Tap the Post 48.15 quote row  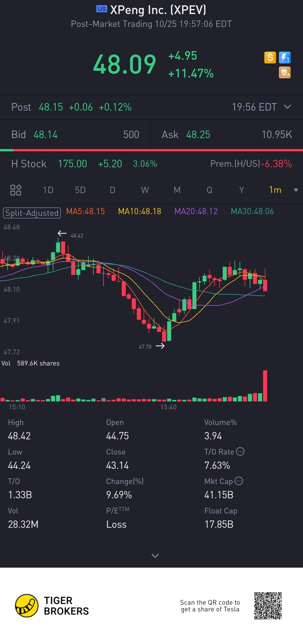(x=151, y=107)
